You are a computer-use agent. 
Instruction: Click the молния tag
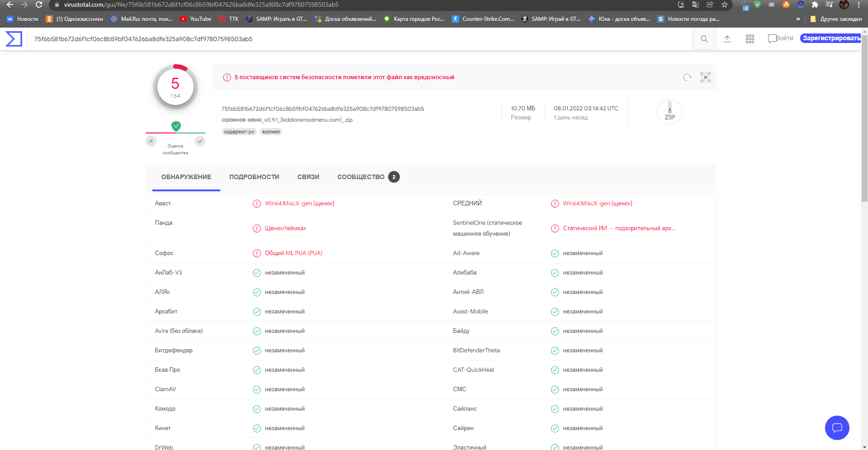pyautogui.click(x=271, y=132)
